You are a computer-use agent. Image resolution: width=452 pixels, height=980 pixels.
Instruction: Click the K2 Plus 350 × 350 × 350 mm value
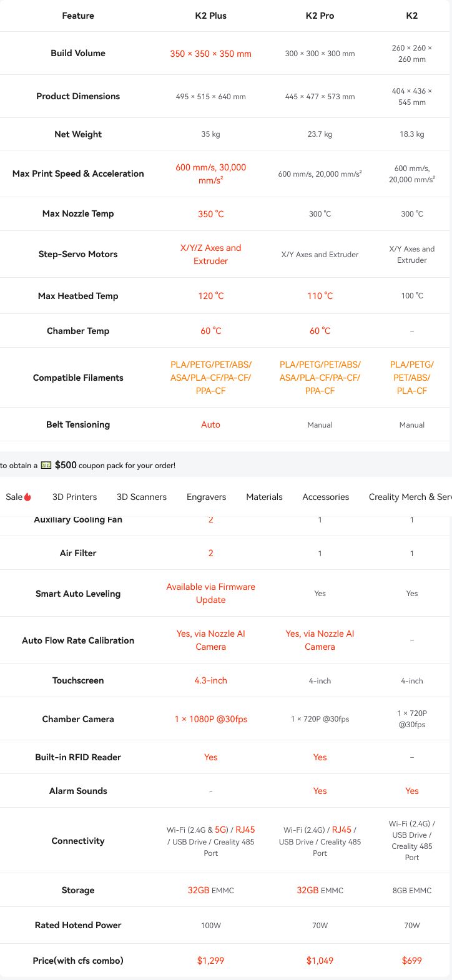coord(210,54)
